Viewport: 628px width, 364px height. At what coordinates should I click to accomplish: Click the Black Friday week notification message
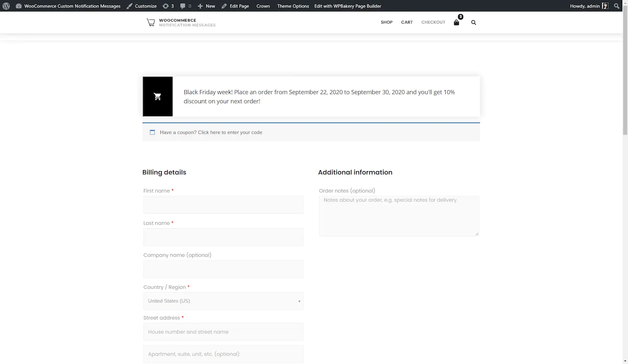319,96
